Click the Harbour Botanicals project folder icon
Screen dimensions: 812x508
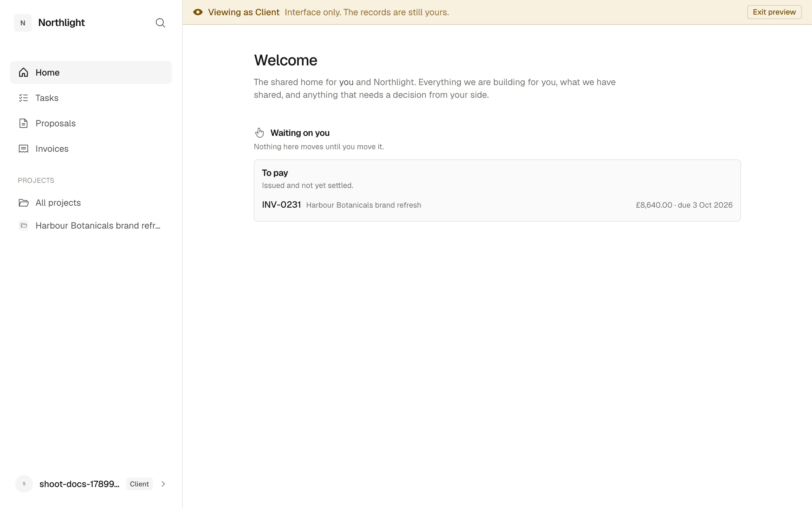tap(23, 225)
